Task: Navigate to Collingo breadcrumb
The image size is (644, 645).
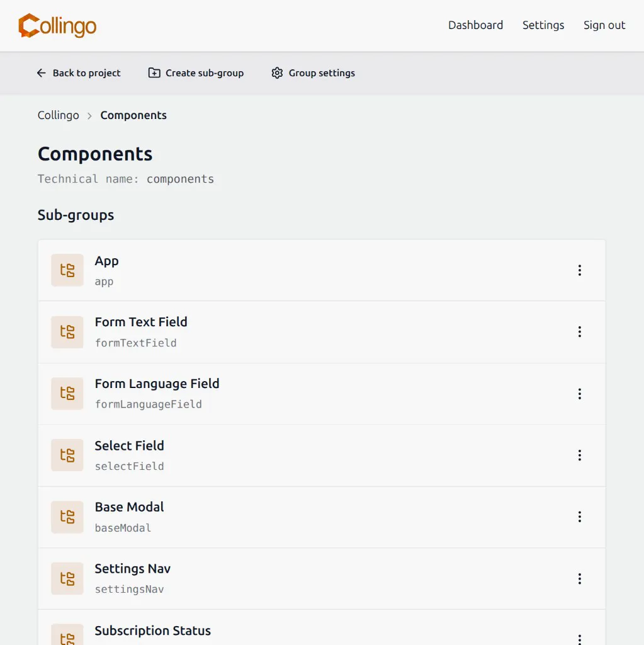Action: (x=59, y=115)
